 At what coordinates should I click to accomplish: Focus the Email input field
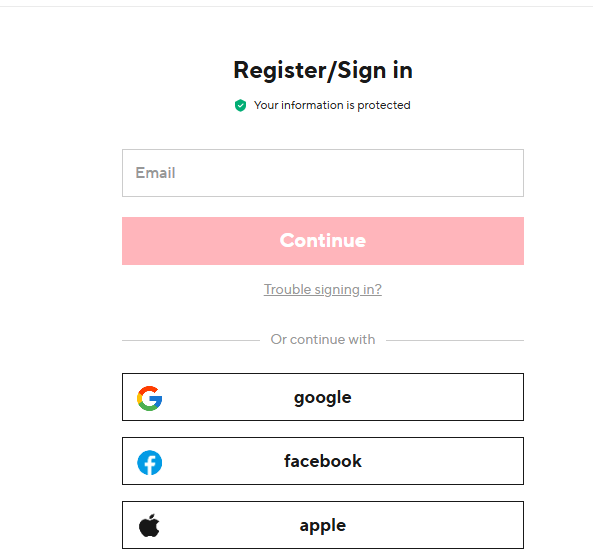(323, 173)
